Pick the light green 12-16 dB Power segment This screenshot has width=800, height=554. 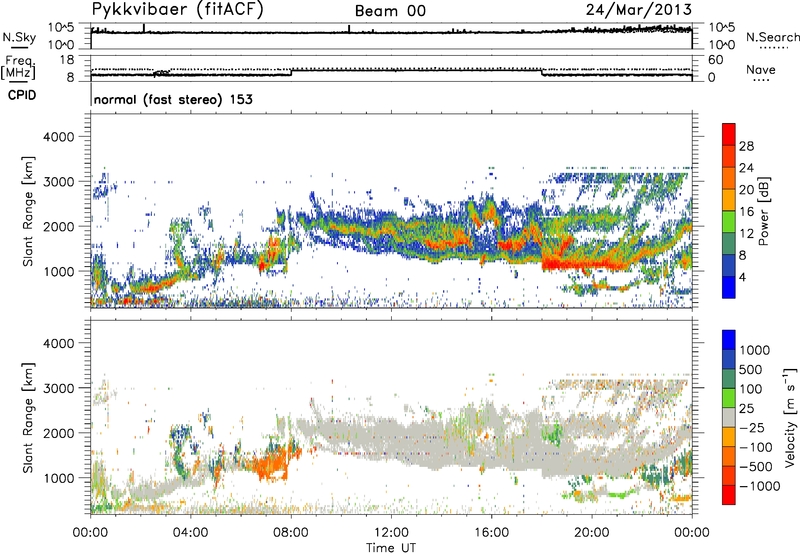pos(729,221)
